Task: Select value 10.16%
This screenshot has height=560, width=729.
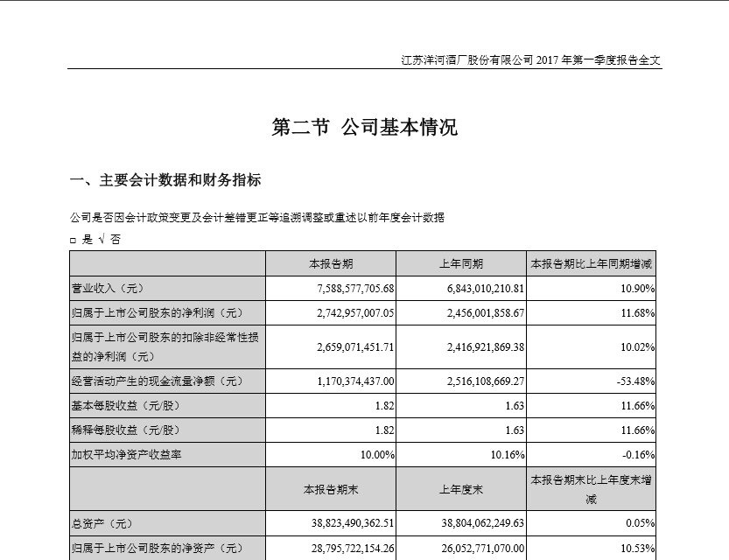Action: pos(508,455)
